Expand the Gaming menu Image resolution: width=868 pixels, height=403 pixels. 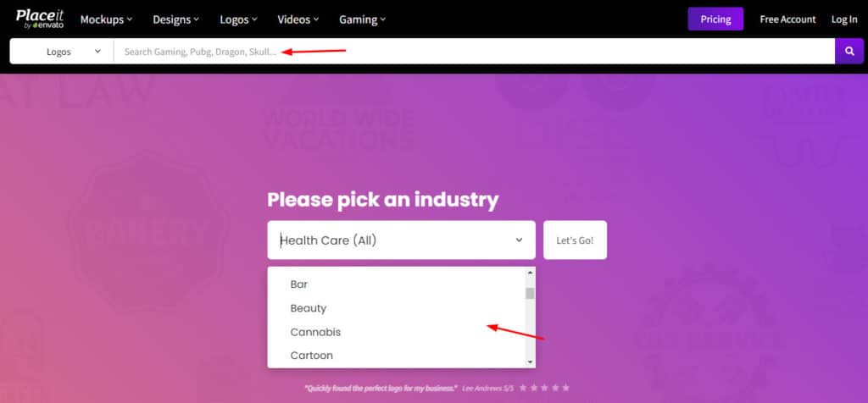362,19
